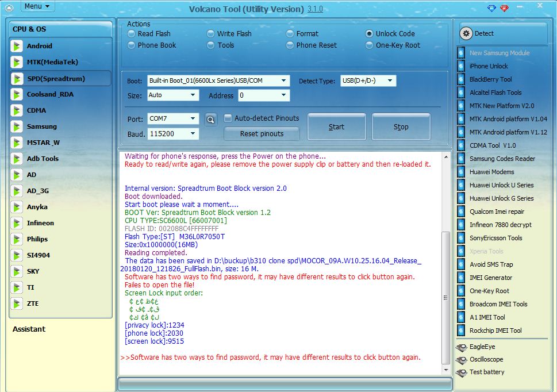The image size is (557, 392).
Task: Open the COM7 Port dropdown
Action: 193,118
